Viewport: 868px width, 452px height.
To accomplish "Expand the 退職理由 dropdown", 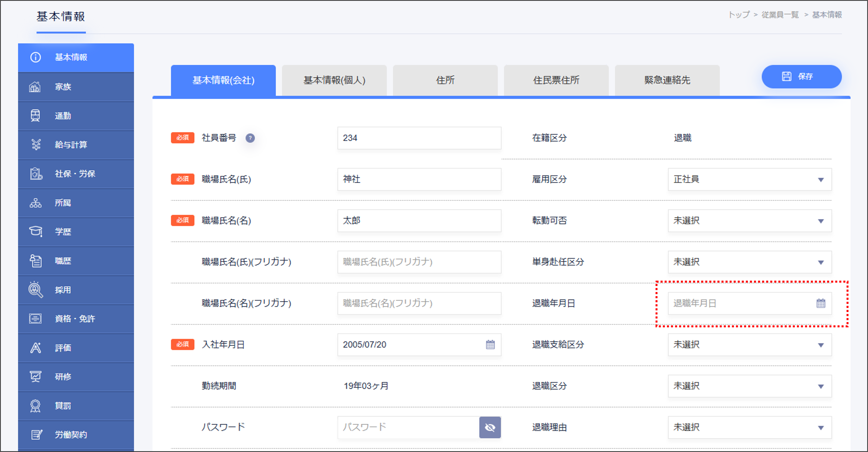I will click(x=749, y=427).
